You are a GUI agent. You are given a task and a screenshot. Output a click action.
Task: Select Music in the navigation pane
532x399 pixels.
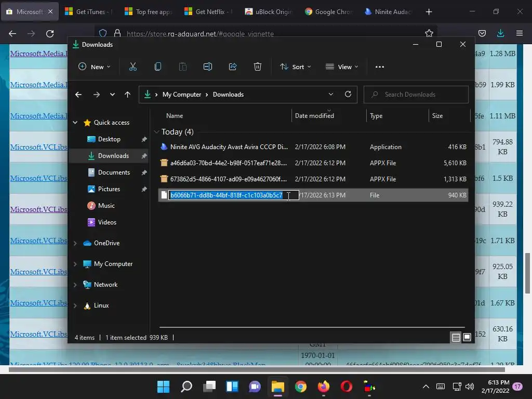(x=106, y=206)
